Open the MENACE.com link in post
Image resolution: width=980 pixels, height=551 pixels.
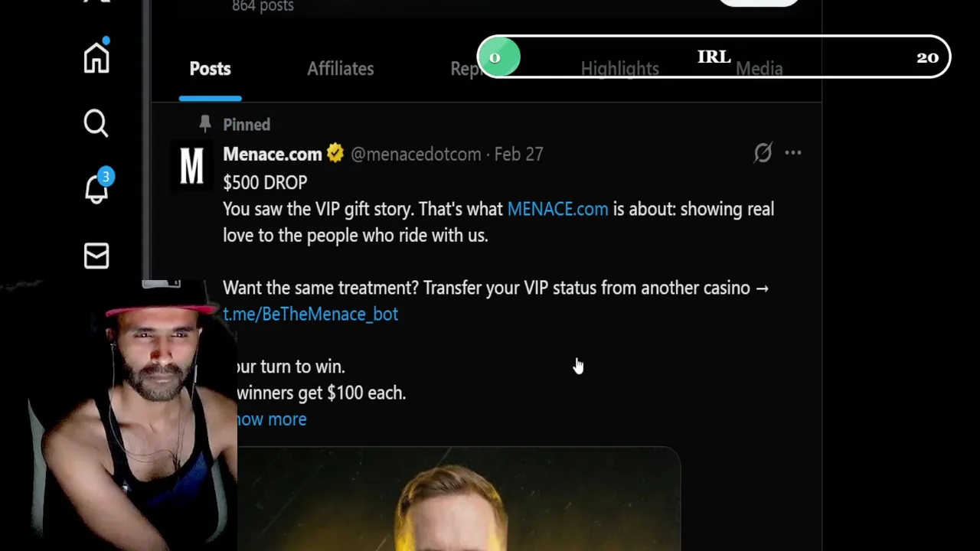click(x=557, y=209)
